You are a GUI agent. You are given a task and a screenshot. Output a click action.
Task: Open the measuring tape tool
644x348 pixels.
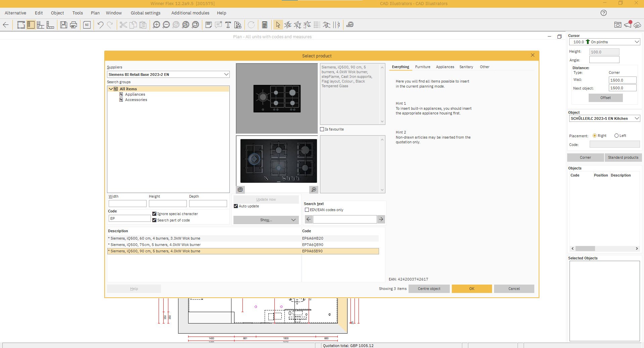pyautogui.click(x=350, y=24)
